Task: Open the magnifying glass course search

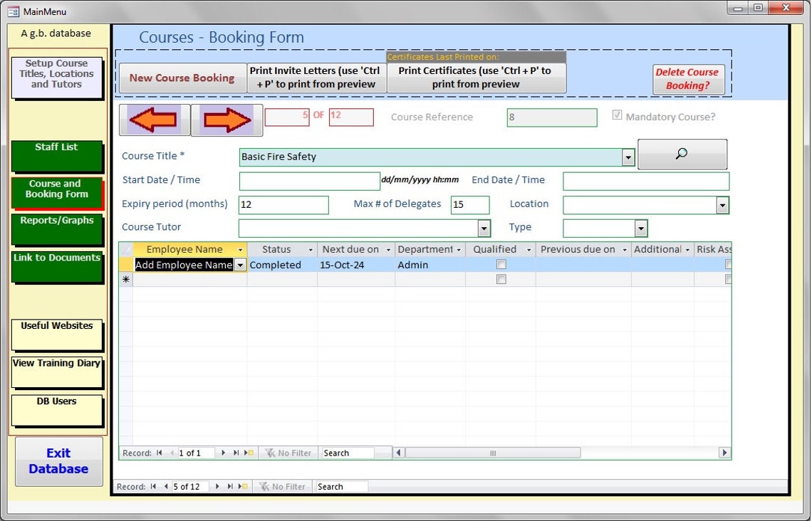Action: [x=682, y=154]
